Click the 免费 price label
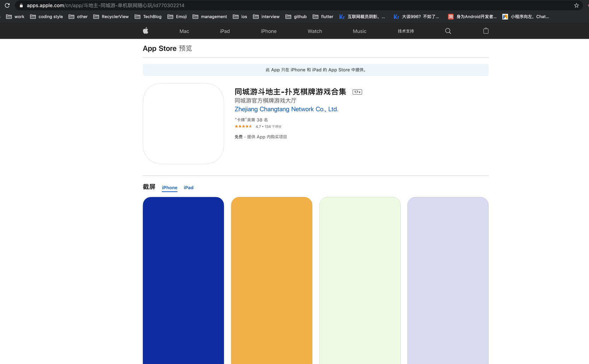 [238, 137]
